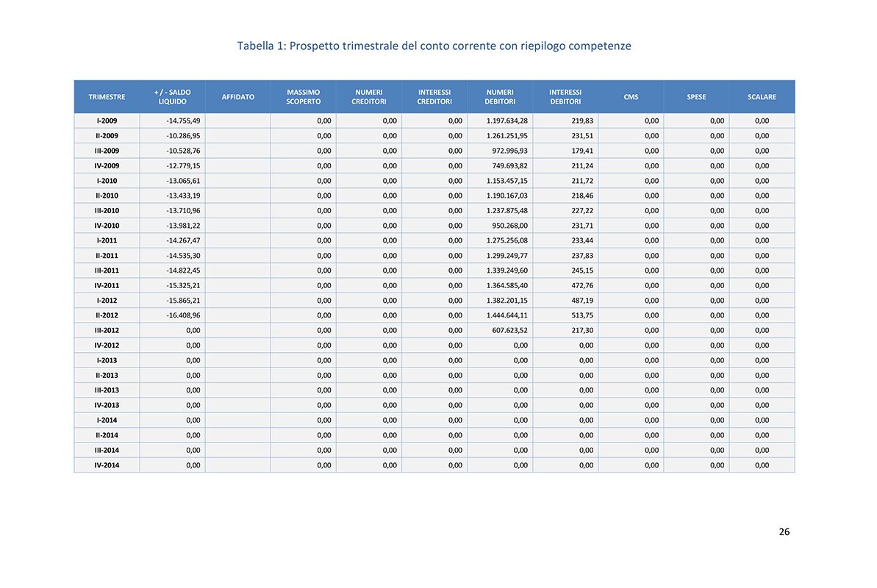Click the page number 26
Image resolution: width=877 pixels, height=588 pixels.
pos(784,532)
